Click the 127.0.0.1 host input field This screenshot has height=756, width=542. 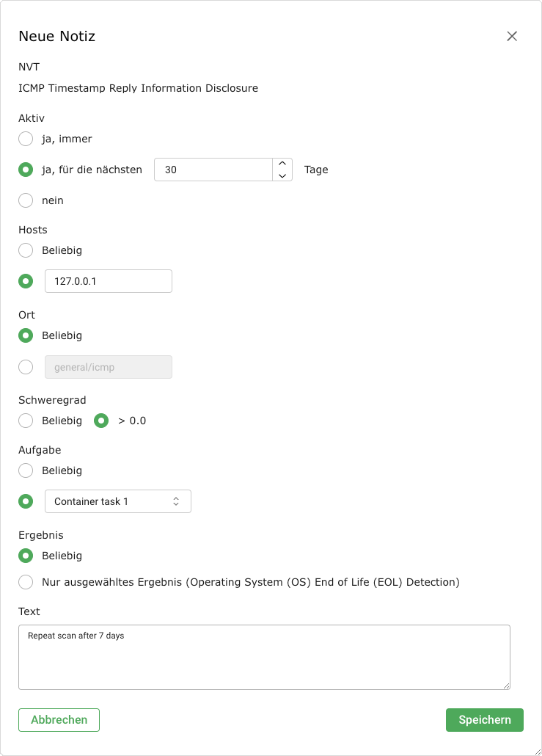pos(109,281)
